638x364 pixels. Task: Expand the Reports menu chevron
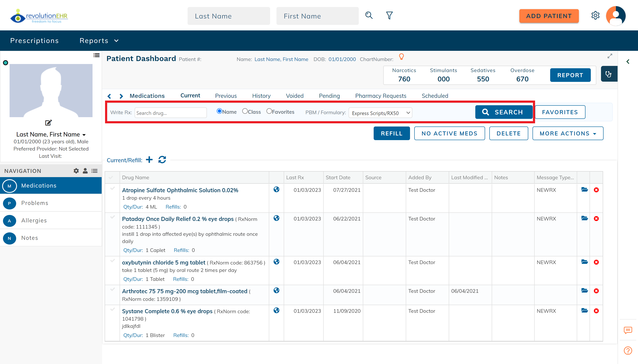click(x=116, y=40)
